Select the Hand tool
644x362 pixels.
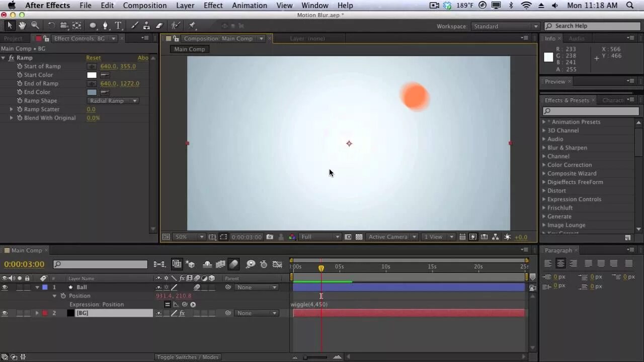click(22, 26)
